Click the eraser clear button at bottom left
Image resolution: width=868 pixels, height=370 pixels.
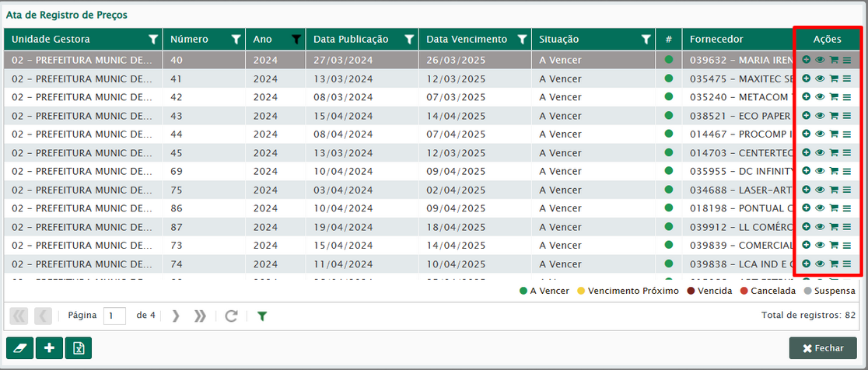pos(19,348)
